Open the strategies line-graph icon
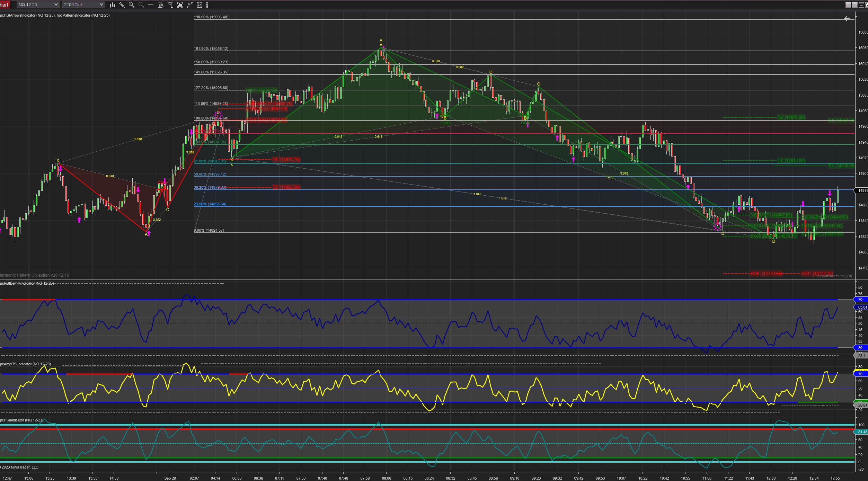This screenshot has width=868, height=481. (189, 5)
